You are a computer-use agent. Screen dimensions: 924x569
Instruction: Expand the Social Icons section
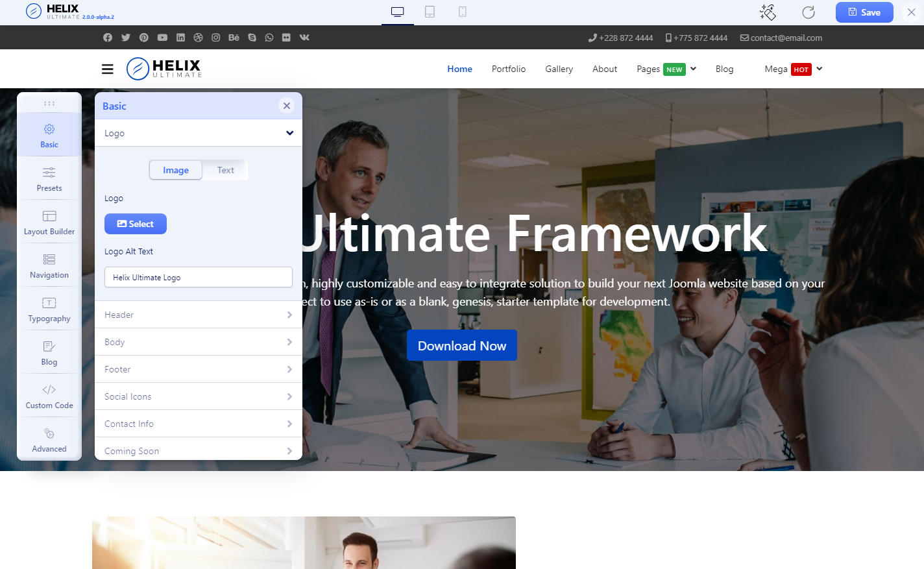click(198, 396)
